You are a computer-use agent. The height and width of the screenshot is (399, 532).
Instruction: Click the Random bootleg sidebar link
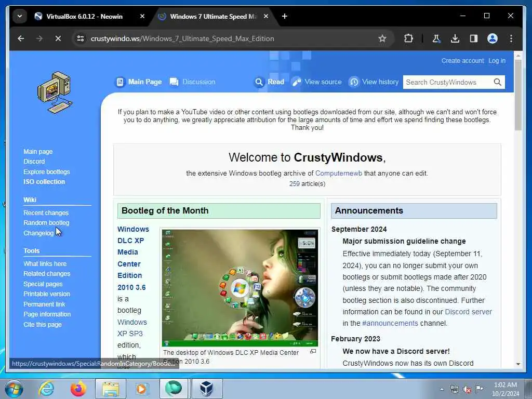pos(46,222)
